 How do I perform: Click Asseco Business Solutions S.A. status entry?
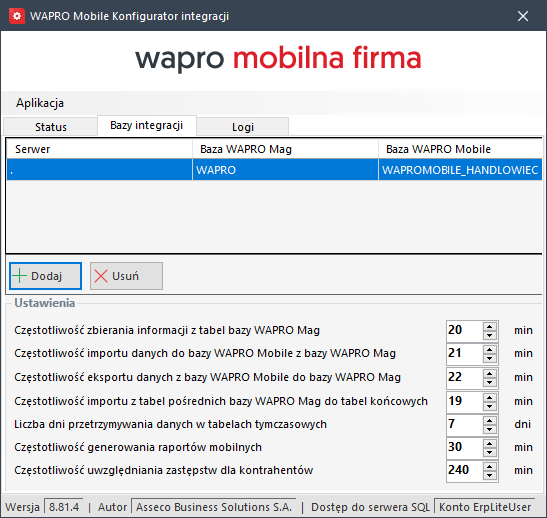coord(213,507)
